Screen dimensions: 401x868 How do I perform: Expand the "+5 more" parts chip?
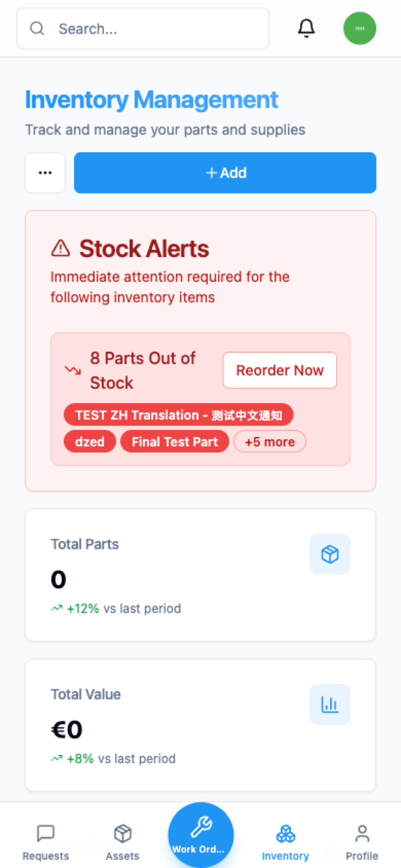pos(270,441)
